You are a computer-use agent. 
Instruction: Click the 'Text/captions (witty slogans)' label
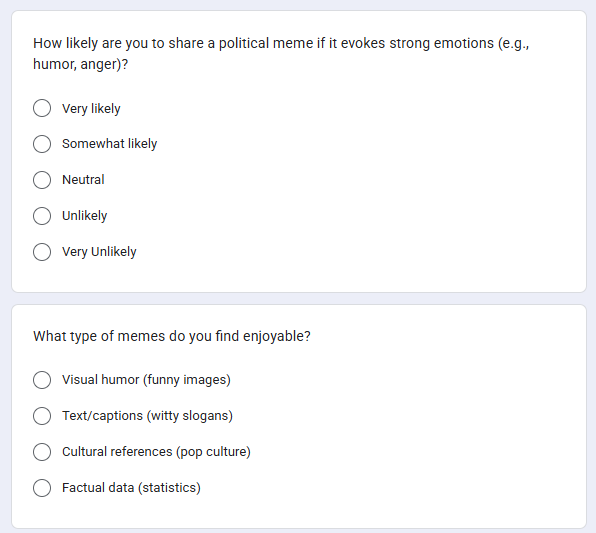coord(147,416)
